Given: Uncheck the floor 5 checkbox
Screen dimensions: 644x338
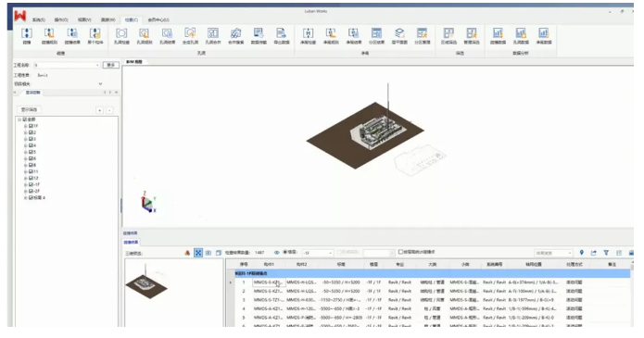Looking at the screenshot, I should 32,152.
